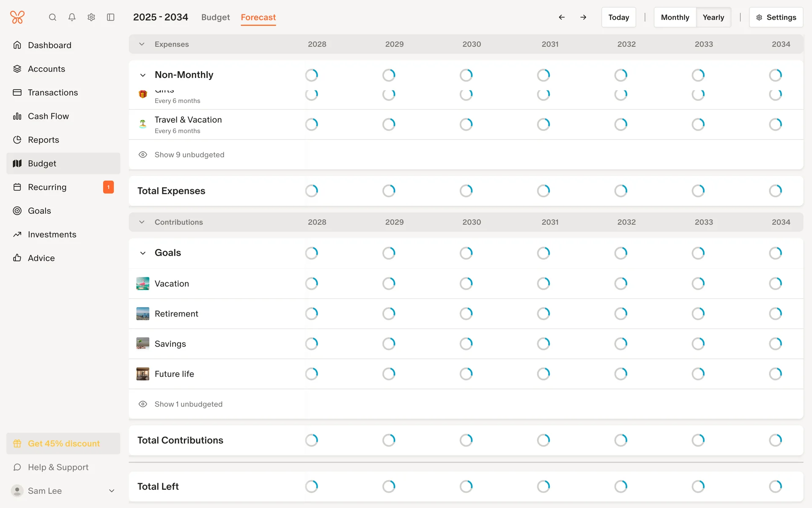Screen dimensions: 812x508
Task: Open the notifications bell
Action: [72, 17]
